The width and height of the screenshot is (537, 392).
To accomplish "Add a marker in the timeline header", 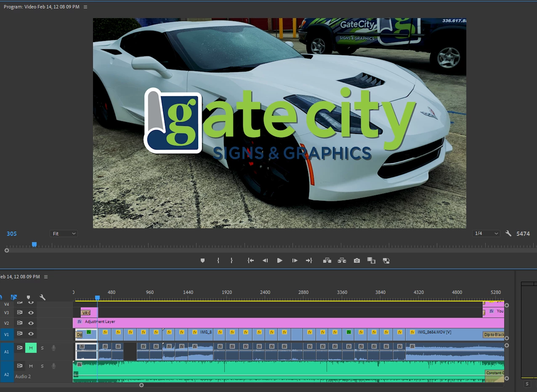I will (x=28, y=297).
